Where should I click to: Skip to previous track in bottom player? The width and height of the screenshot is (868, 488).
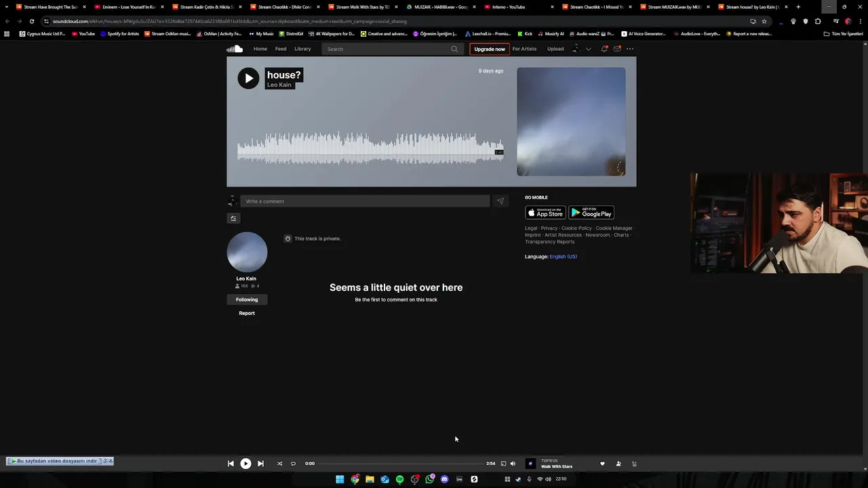pos(231,464)
